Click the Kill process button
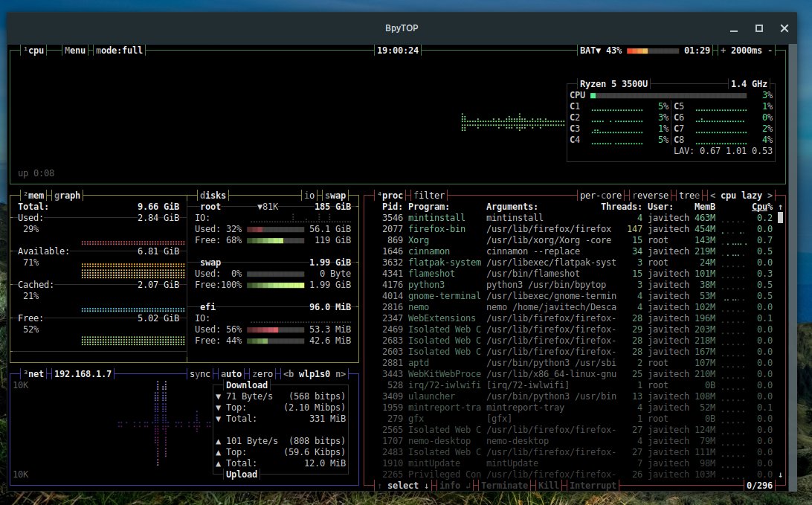The height and width of the screenshot is (505, 812). coord(549,486)
